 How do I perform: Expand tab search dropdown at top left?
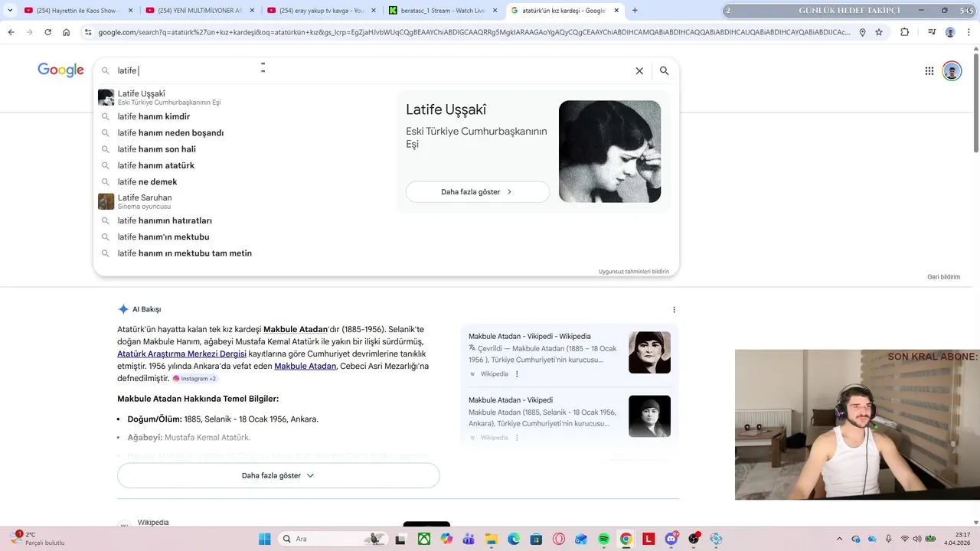click(x=9, y=10)
